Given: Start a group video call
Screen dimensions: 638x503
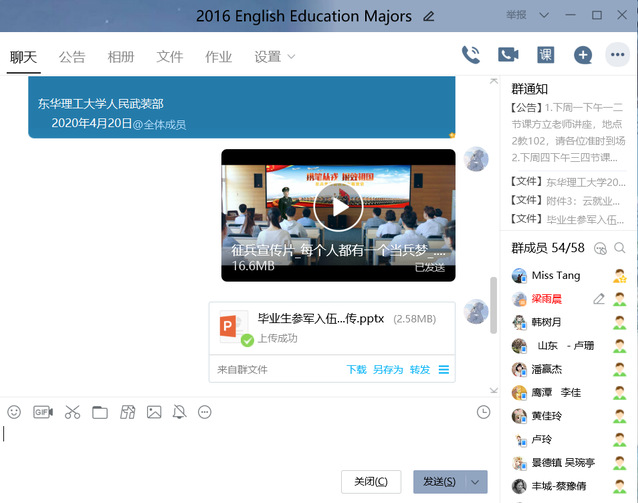Looking at the screenshot, I should coord(508,55).
